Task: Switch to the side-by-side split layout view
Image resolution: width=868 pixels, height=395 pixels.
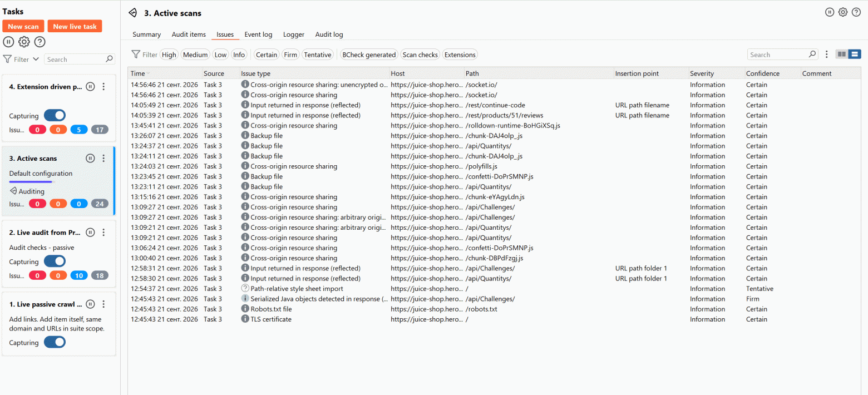Action: point(842,55)
